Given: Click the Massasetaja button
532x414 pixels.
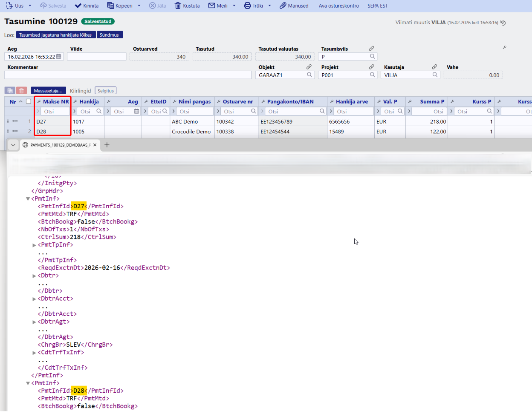Looking at the screenshot, I should [48, 91].
